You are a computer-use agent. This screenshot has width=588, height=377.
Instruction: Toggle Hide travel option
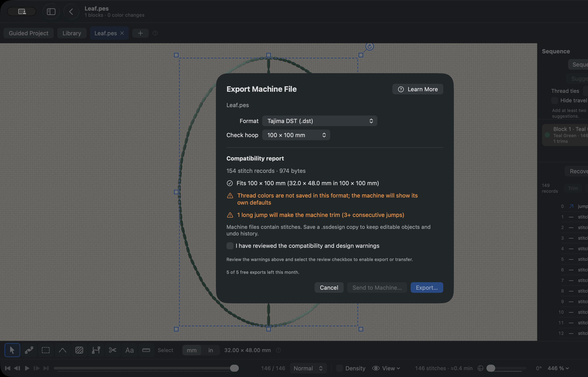tap(555, 100)
